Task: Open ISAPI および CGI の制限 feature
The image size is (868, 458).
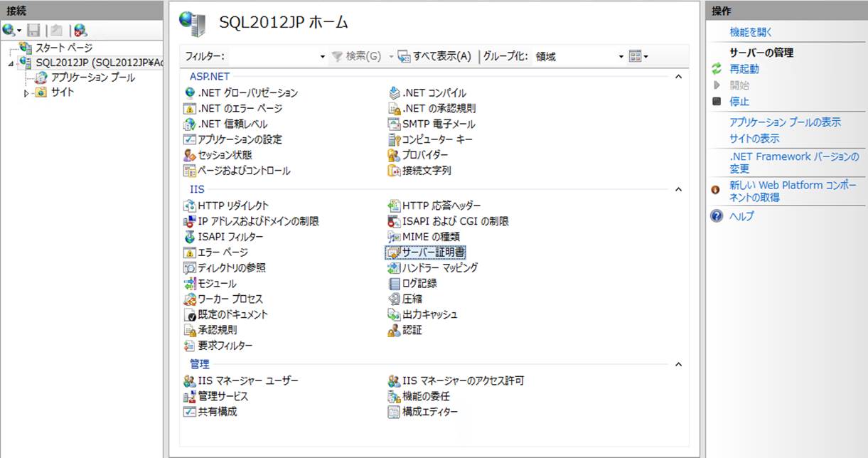Action: (449, 221)
